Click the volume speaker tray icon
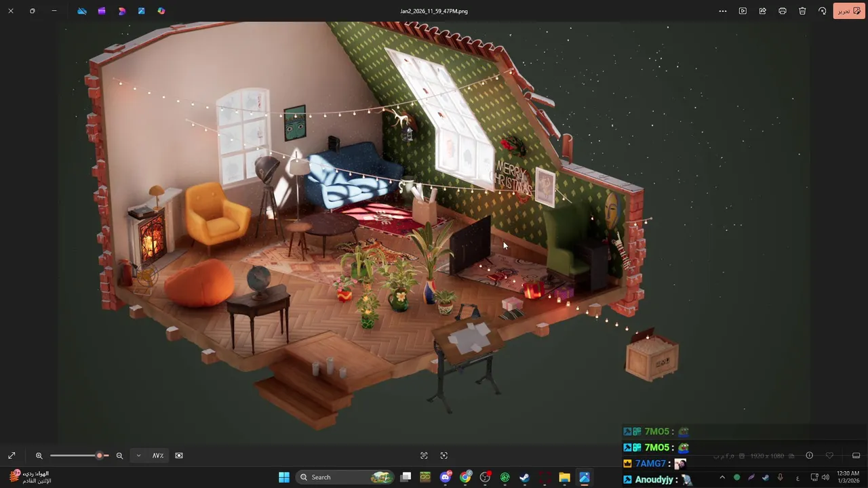 pos(825,477)
